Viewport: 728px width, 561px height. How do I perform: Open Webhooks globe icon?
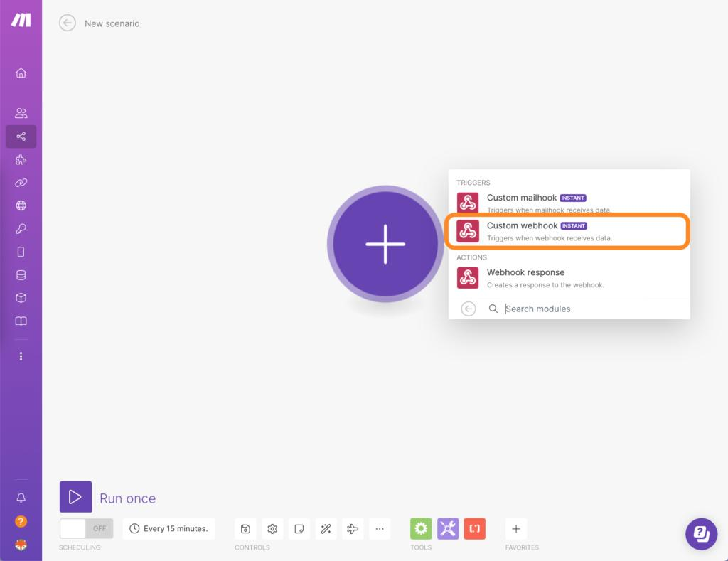click(21, 205)
